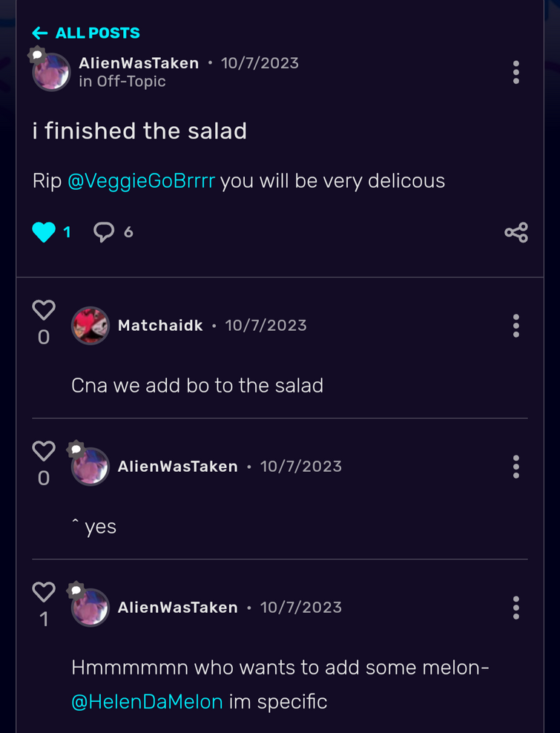The image size is (560, 733).
Task: Open three-dot menu on the main post
Action: (516, 73)
